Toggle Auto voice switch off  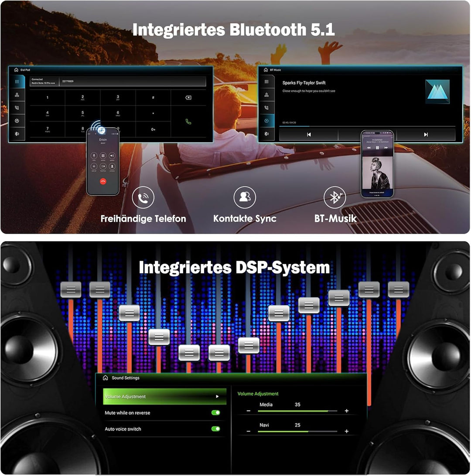(x=215, y=428)
